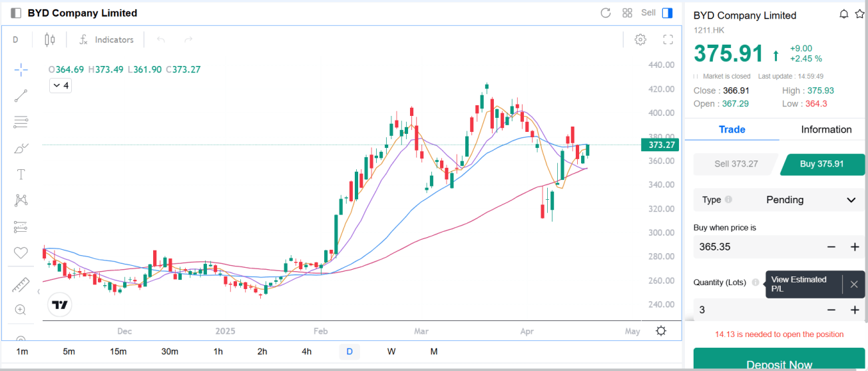The image size is (868, 371).
Task: Select the trend line drawing tool
Action: (x=21, y=96)
